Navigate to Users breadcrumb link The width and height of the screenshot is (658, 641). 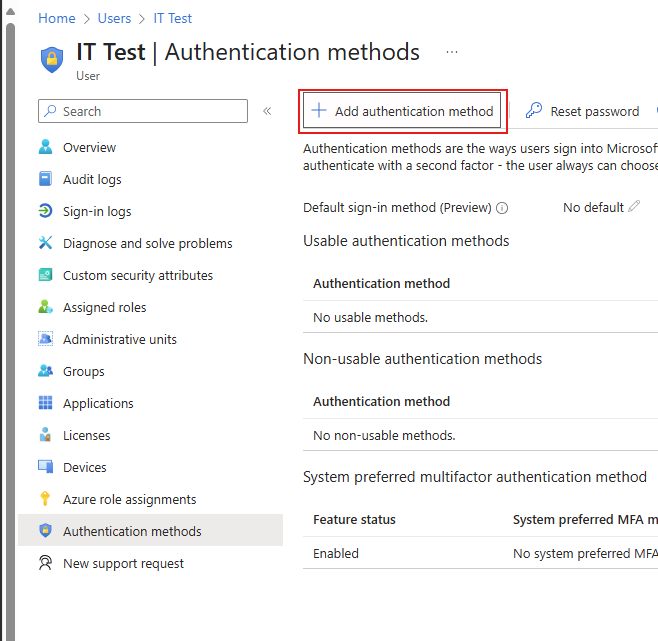tap(114, 18)
